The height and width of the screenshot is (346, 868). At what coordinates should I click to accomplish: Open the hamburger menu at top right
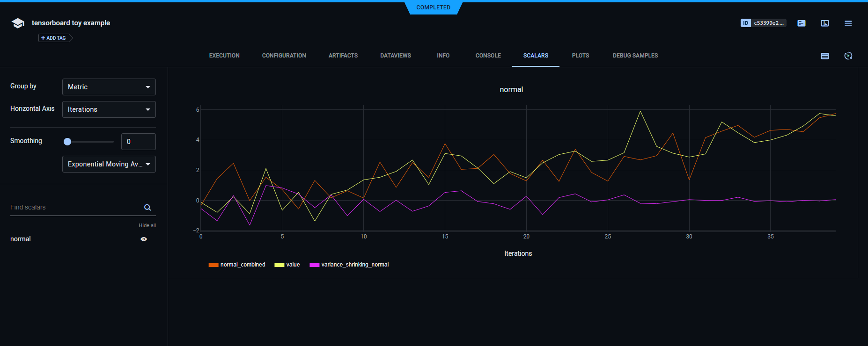click(x=848, y=23)
